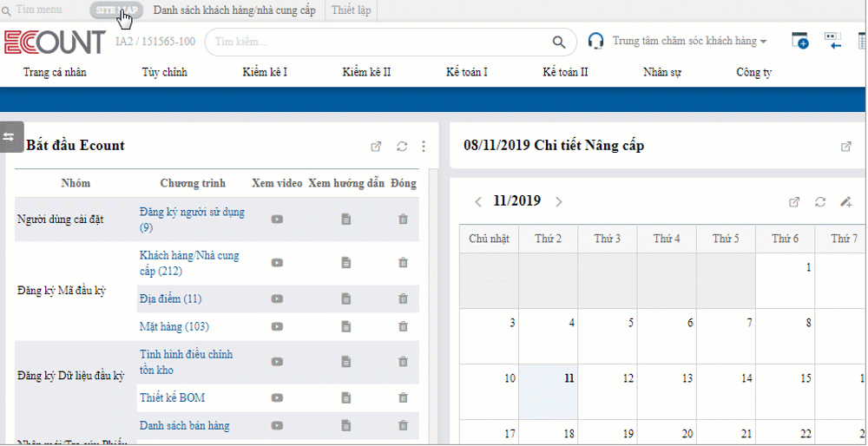Click trash icon for Mặt hàng row
This screenshot has width=868, height=446.
(403, 326)
